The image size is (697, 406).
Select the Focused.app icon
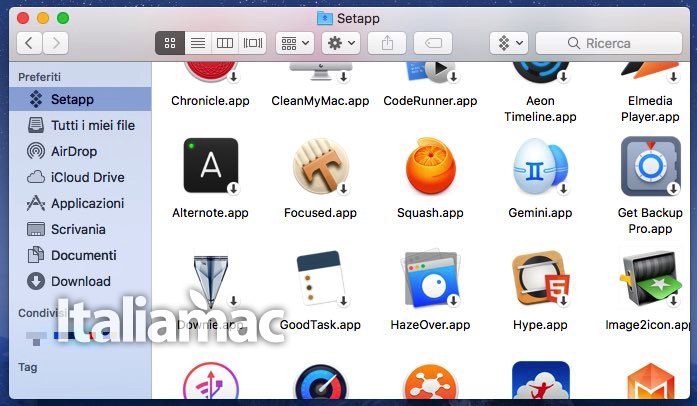point(320,165)
